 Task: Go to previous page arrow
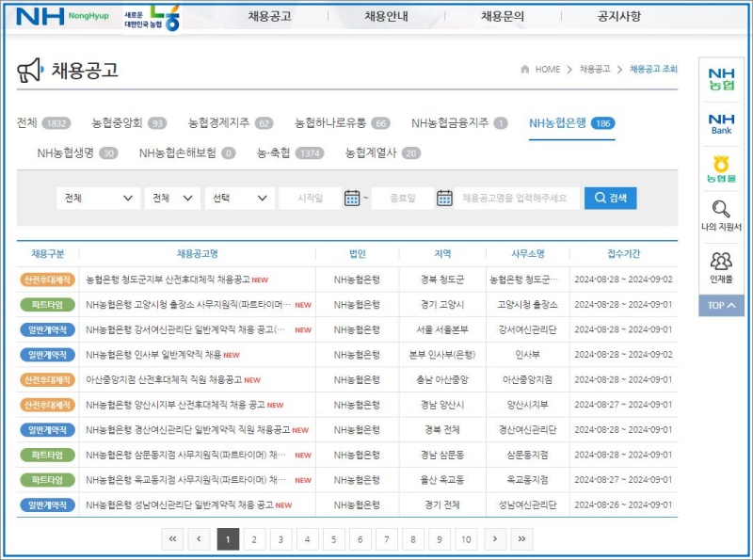point(199,539)
